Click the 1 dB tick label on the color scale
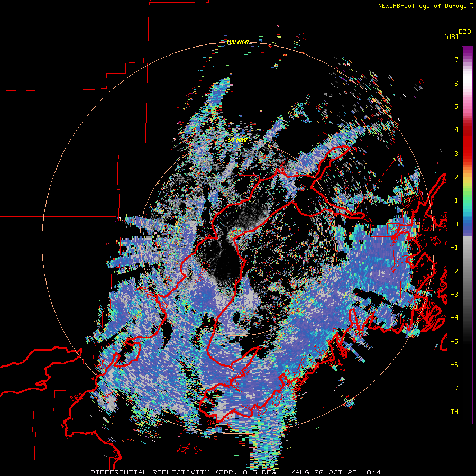 coord(456,200)
